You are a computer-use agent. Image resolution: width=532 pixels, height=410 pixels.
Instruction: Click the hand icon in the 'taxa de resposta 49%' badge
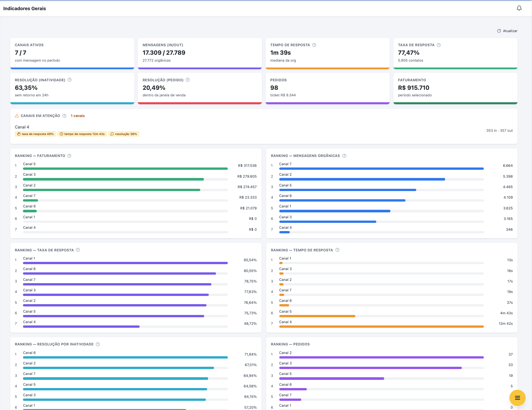pyautogui.click(x=19, y=134)
